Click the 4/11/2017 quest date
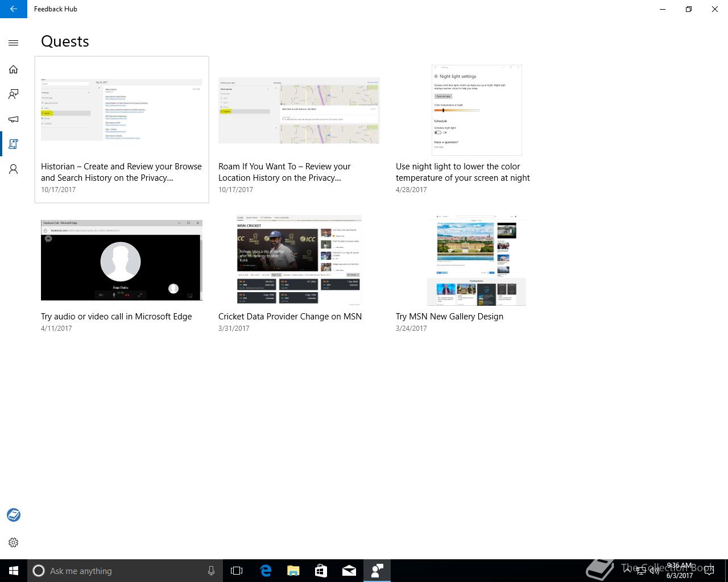 click(56, 329)
